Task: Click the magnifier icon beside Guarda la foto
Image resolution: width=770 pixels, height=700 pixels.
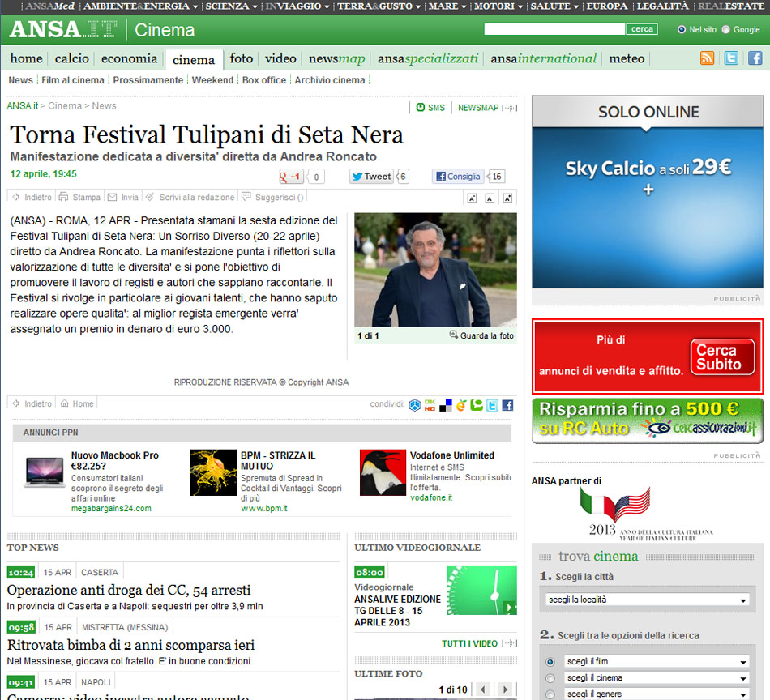Action: (x=454, y=335)
